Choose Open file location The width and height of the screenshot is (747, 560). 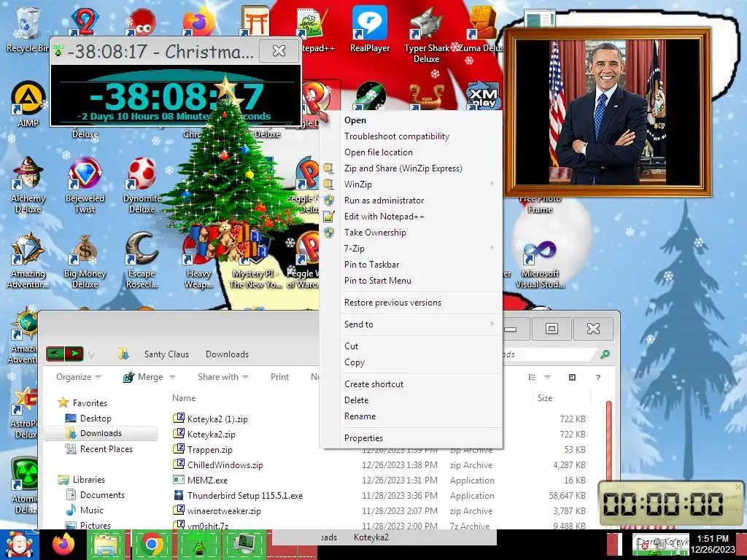pyautogui.click(x=411, y=152)
